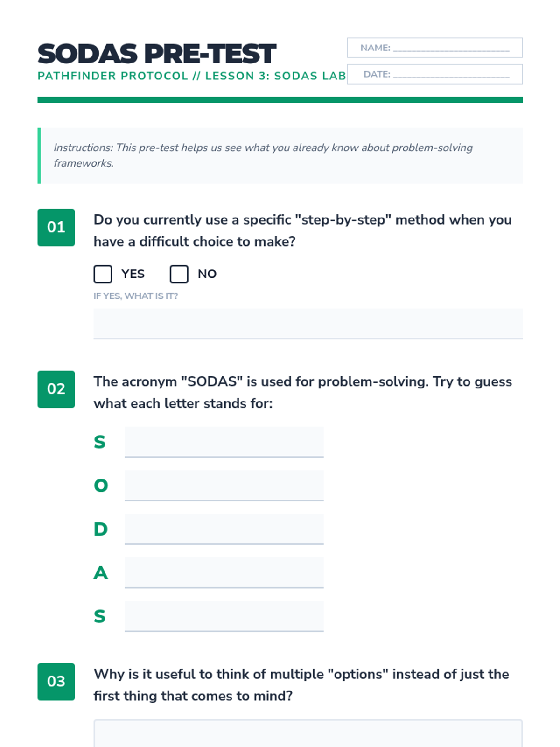Click the 'If yes, what is it?' answer box
Viewport: 560px width, 747px height.
point(308,324)
